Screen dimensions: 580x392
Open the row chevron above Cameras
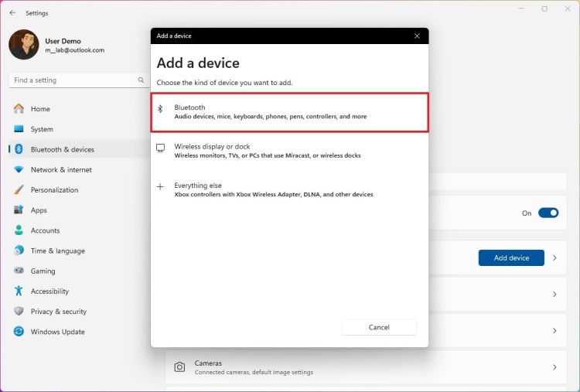click(x=554, y=331)
